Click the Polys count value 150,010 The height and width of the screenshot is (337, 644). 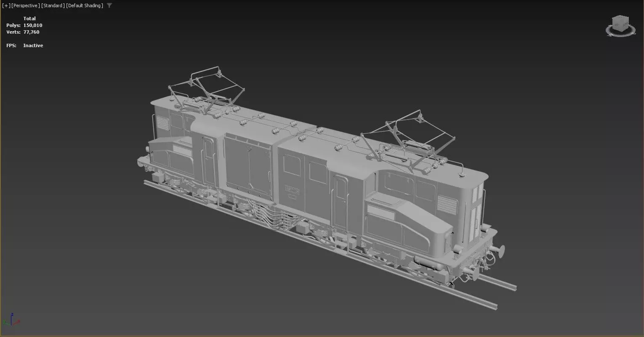pyautogui.click(x=33, y=25)
